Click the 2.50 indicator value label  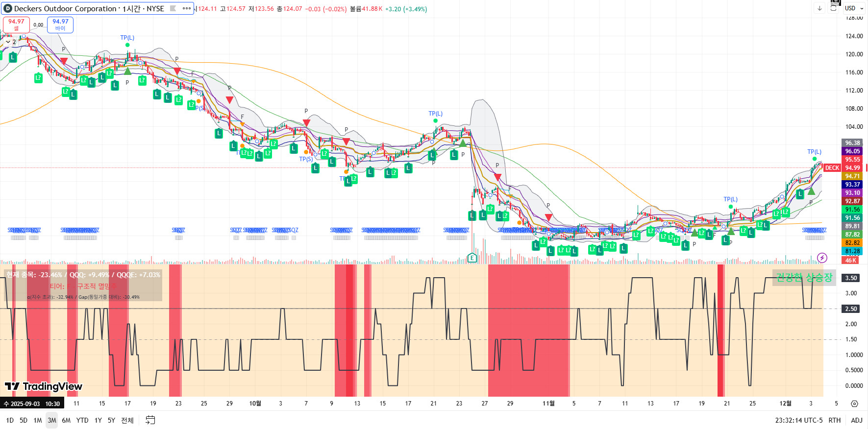click(851, 309)
